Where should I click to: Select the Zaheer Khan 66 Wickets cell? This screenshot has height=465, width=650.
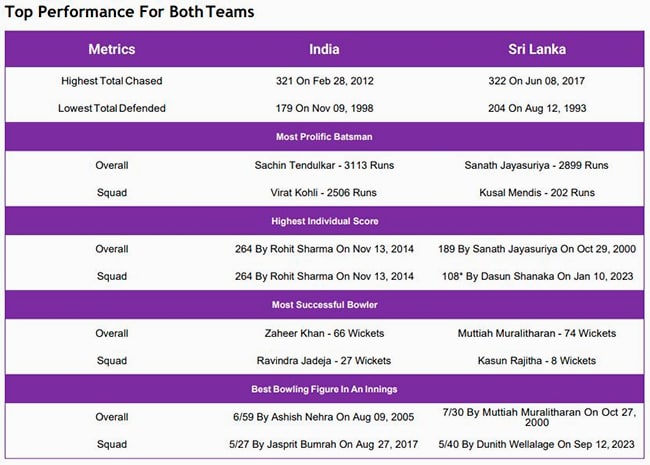325,332
